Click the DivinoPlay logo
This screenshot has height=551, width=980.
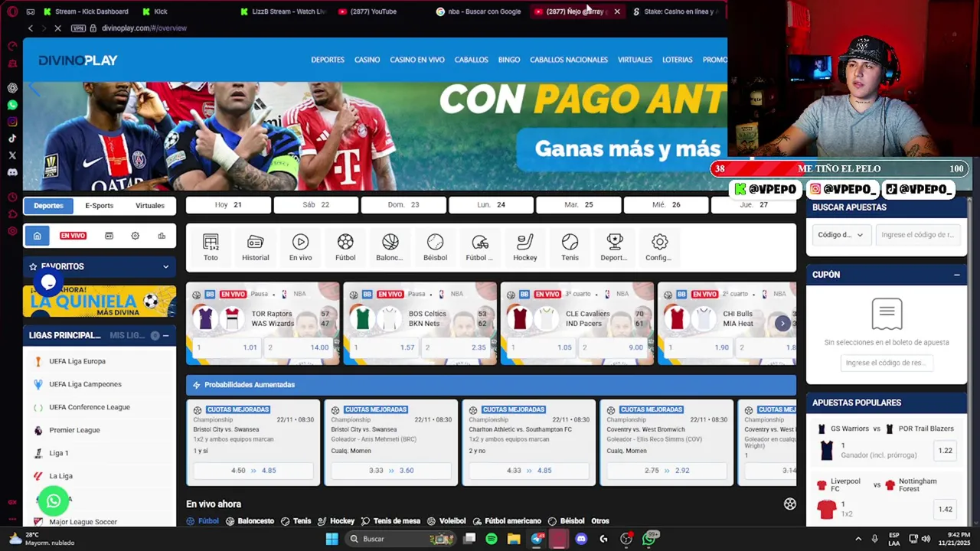point(77,60)
